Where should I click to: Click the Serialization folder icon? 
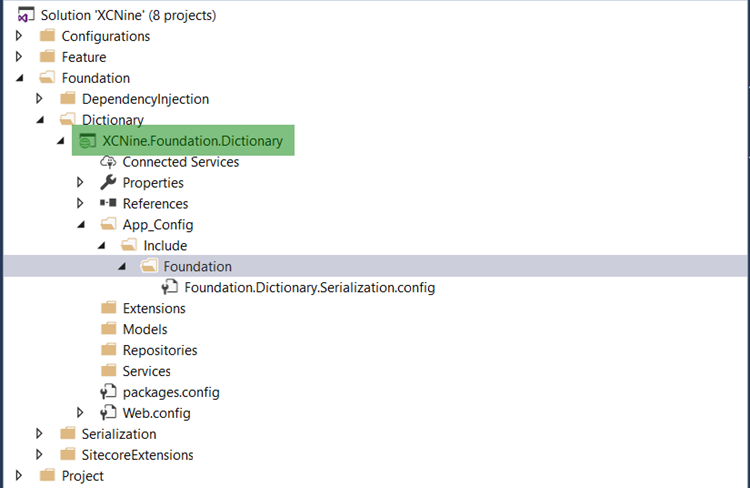(67, 433)
